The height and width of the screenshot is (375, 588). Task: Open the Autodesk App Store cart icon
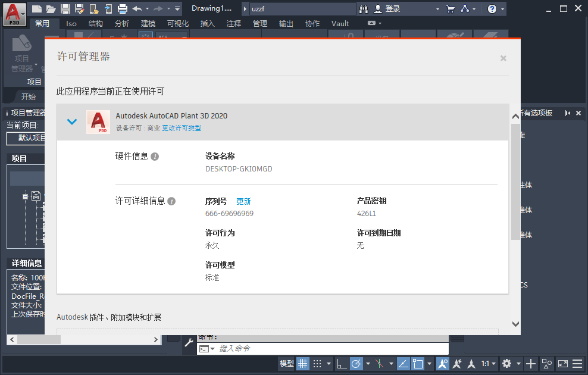point(451,9)
